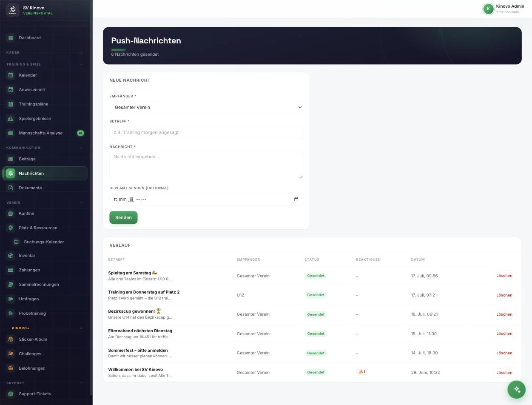Open the Belohnungen gift icon
This screenshot has width=532, height=405.
coord(11,368)
